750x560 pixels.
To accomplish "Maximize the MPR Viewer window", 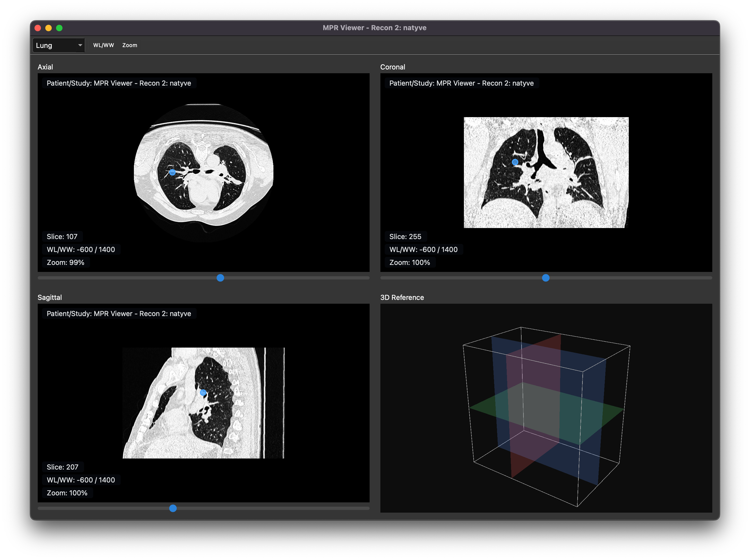I will click(x=59, y=28).
